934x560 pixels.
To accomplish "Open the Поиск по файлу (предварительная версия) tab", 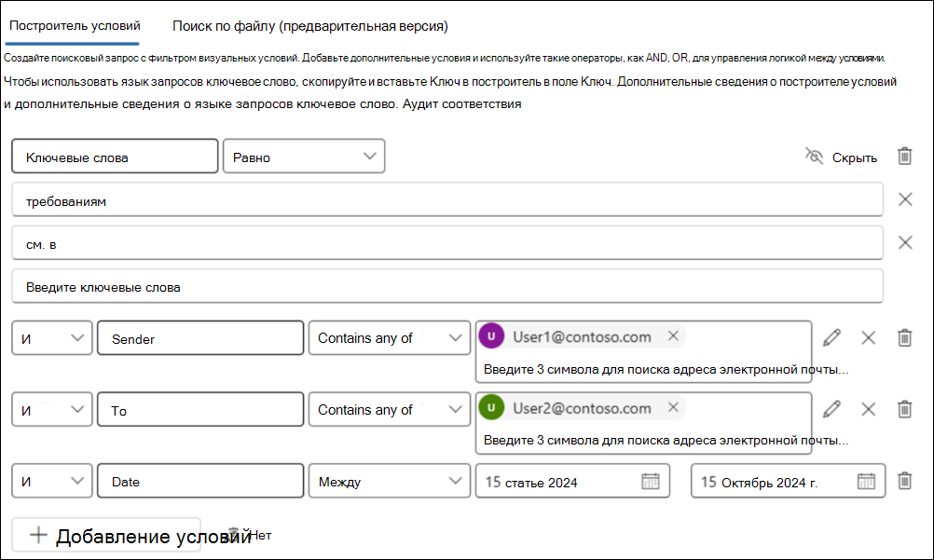I will [x=309, y=25].
